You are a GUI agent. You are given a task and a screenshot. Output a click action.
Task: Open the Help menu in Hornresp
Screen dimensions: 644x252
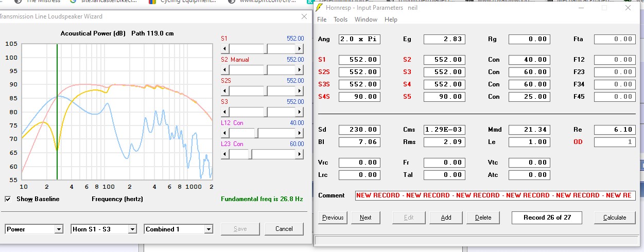[x=391, y=20]
